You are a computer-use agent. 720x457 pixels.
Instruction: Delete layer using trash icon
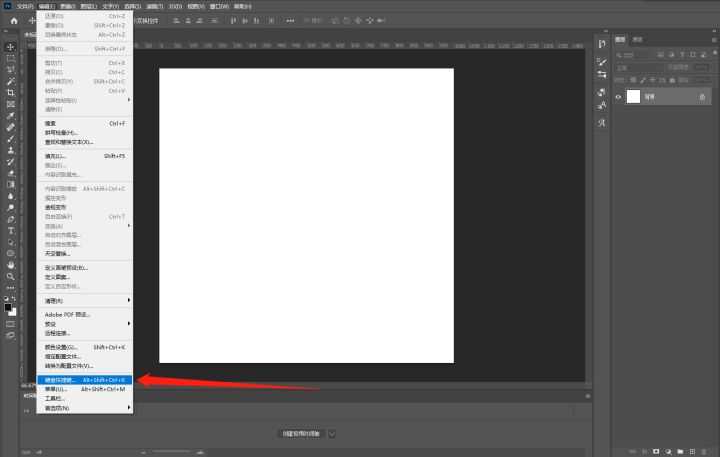coord(704,451)
